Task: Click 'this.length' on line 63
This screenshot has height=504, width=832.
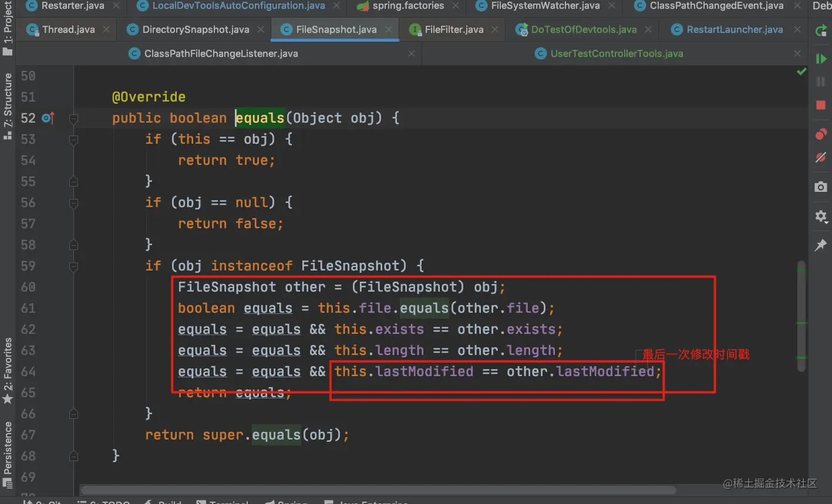Action: coord(379,350)
